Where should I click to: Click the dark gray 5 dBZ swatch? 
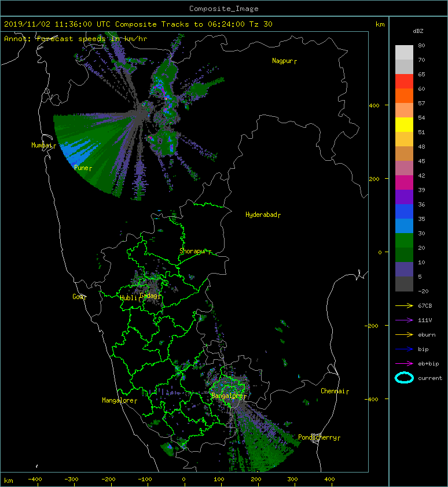[404, 283]
